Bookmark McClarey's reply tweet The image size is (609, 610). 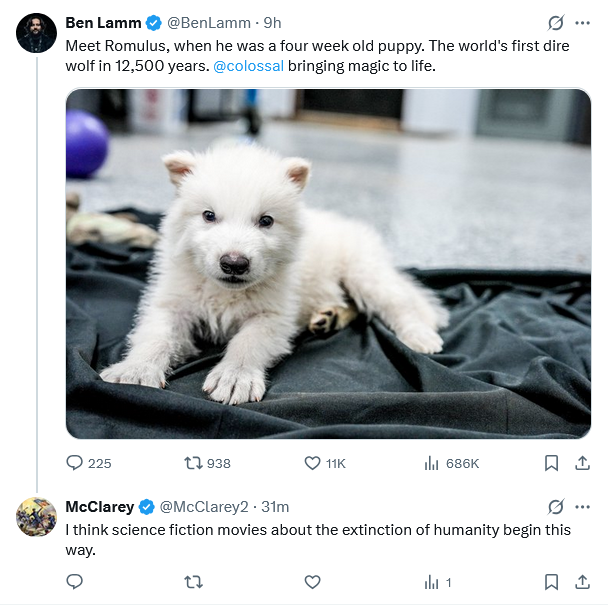tap(551, 581)
